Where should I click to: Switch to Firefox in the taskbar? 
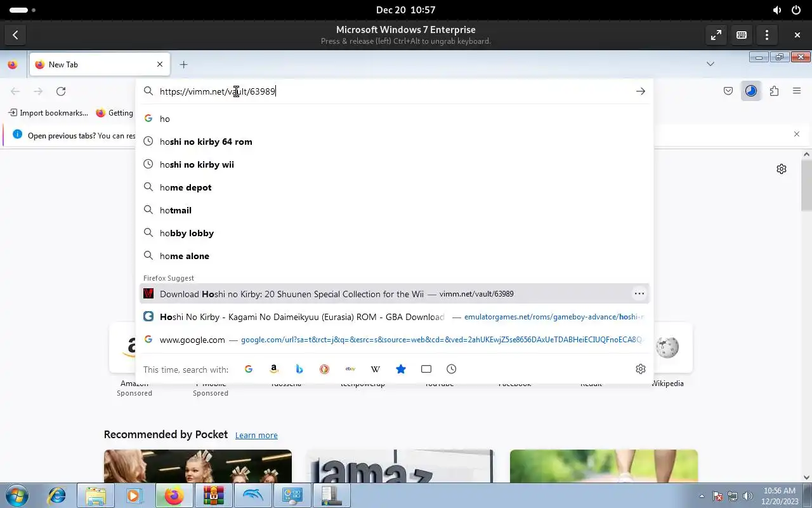coord(174,495)
